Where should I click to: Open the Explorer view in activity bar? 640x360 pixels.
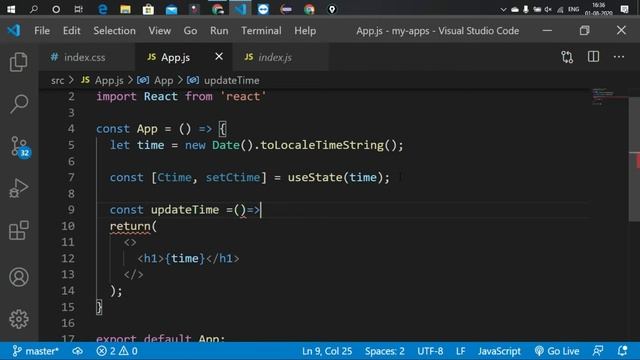click(x=19, y=62)
